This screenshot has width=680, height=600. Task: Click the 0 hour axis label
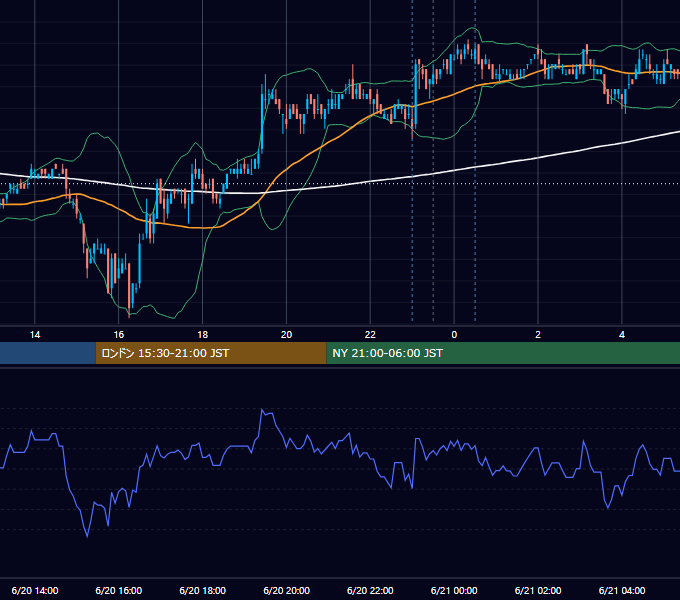454,335
